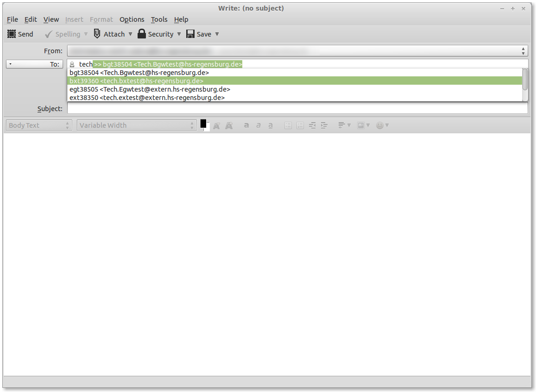The height and width of the screenshot is (392, 536).
Task: Open the Body Text paragraph style dropdown
Action: click(x=39, y=125)
